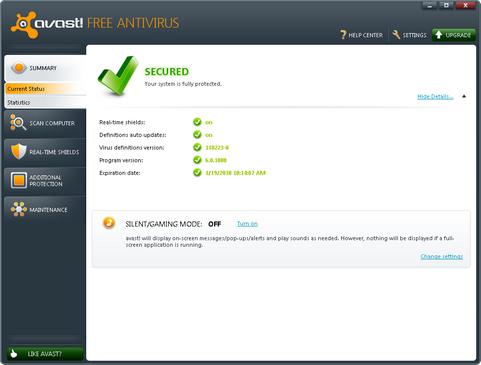481x365 pixels.
Task: Click the silent/gaming mode music icon
Action: (109, 223)
